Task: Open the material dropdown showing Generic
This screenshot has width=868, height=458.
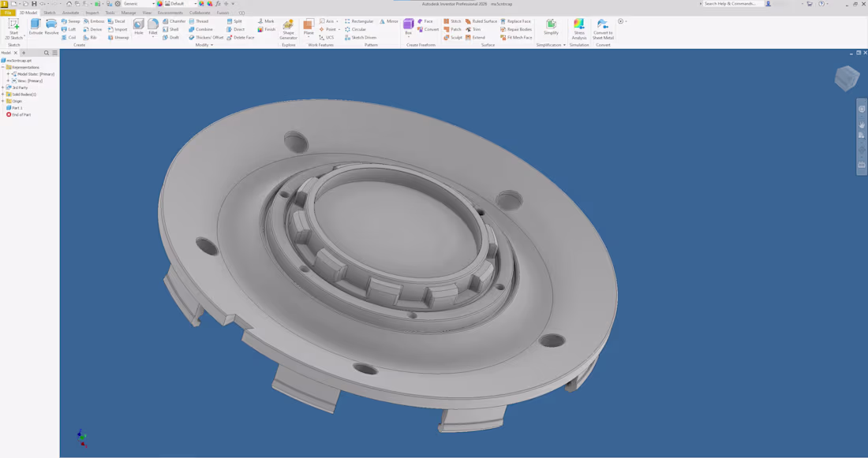Action: pos(153,4)
